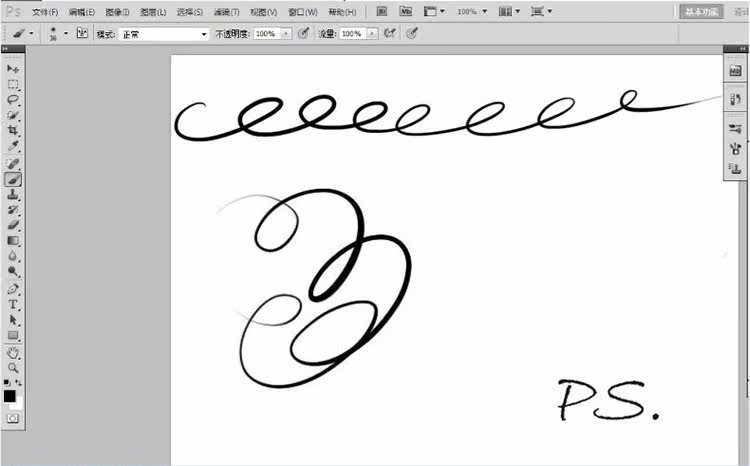Select the Hand tool
This screenshot has width=750, height=466.
pos(12,353)
